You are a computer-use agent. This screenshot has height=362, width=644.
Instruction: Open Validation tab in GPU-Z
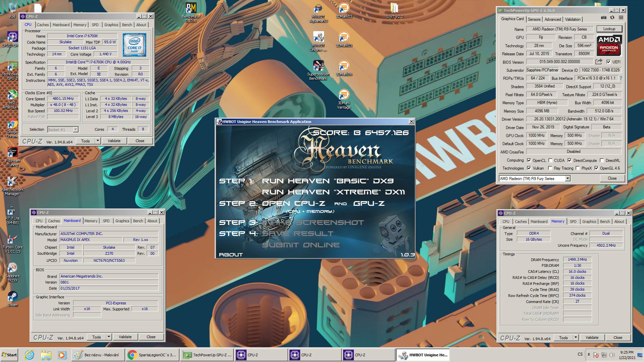tap(573, 19)
